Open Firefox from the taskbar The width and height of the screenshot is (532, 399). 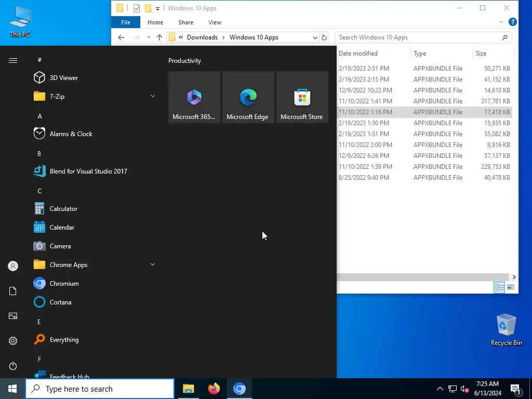tap(214, 389)
